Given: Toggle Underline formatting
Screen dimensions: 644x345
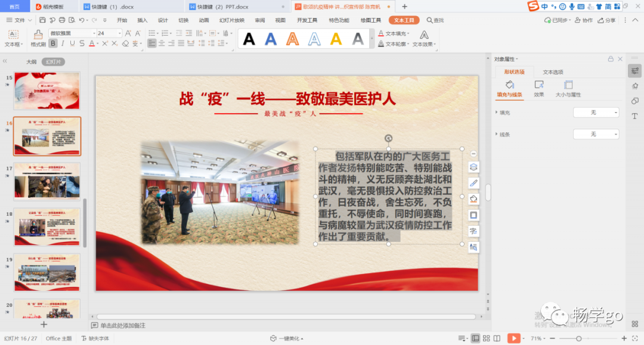Looking at the screenshot, I should [x=72, y=43].
